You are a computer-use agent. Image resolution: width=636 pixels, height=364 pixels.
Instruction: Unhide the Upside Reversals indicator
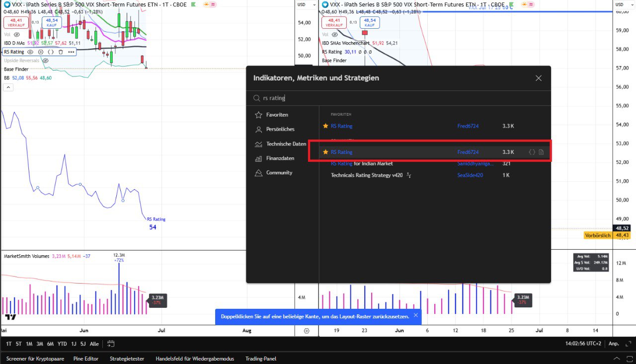point(46,61)
